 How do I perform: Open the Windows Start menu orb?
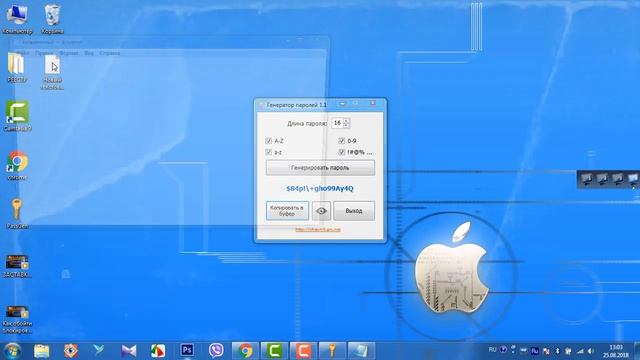[12, 351]
